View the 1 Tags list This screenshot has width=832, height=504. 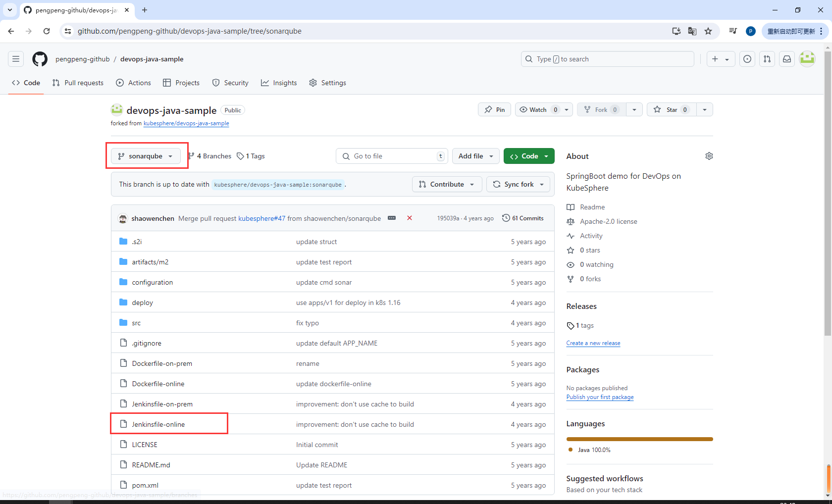tap(251, 156)
